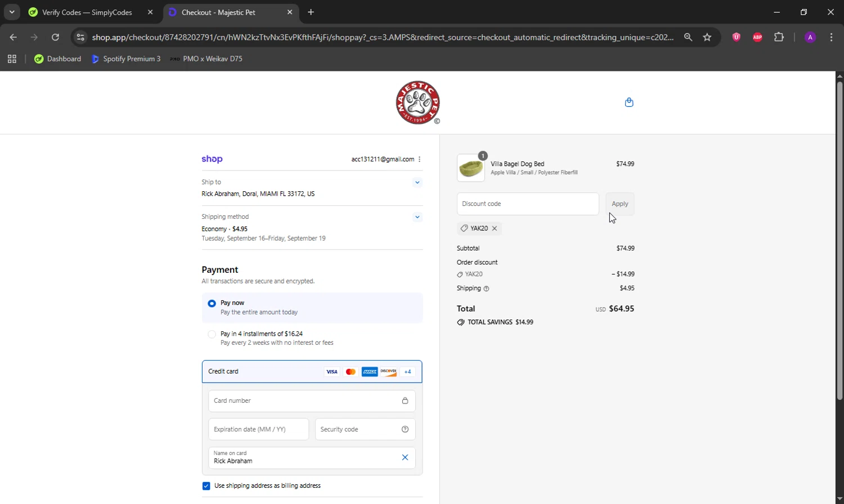The image size is (844, 504).
Task: Click the Name on card field
Action: click(x=312, y=458)
